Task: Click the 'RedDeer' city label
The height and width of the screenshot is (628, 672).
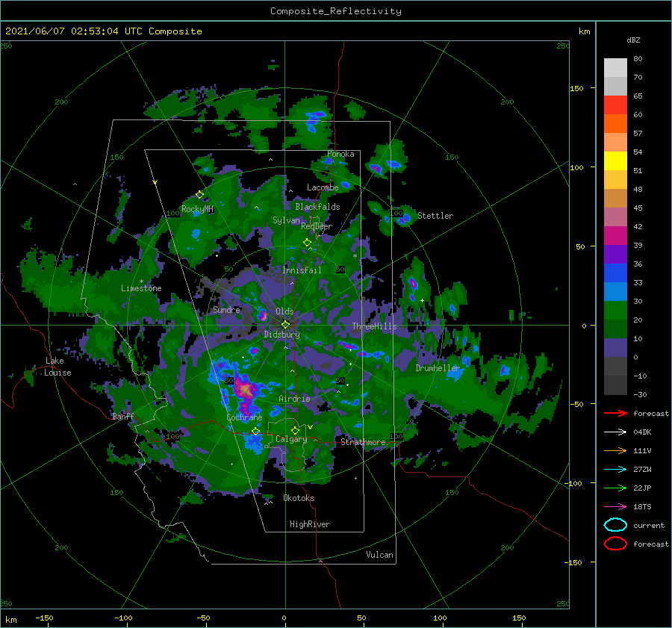Action: pyautogui.click(x=317, y=226)
